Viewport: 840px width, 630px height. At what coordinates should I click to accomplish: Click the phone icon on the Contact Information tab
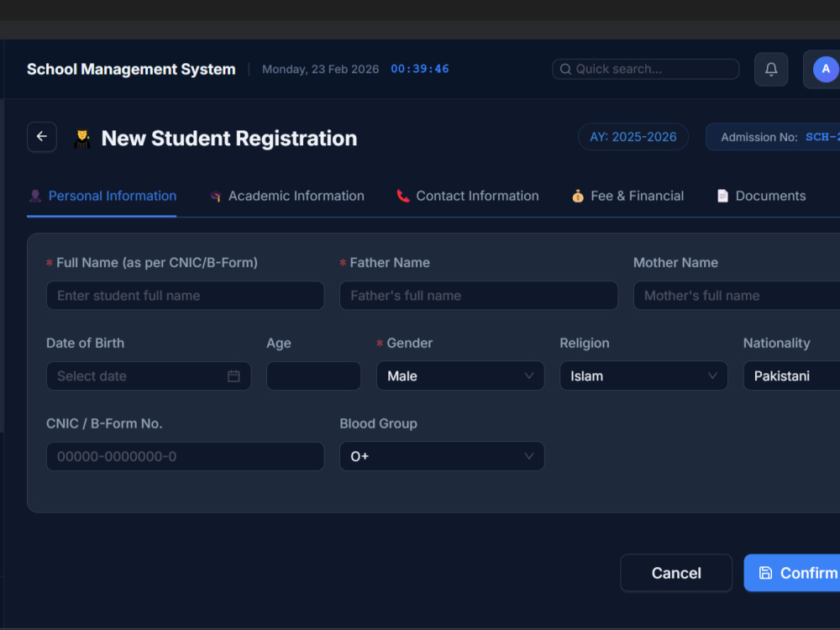click(403, 196)
